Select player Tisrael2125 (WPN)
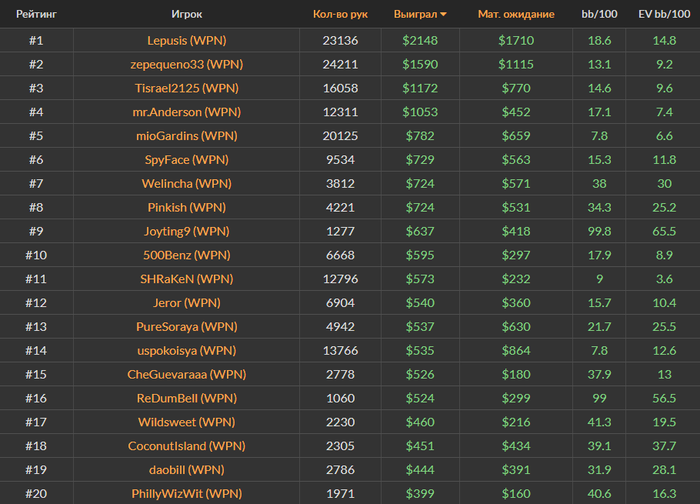This screenshot has height=504, width=700. pyautogui.click(x=186, y=88)
